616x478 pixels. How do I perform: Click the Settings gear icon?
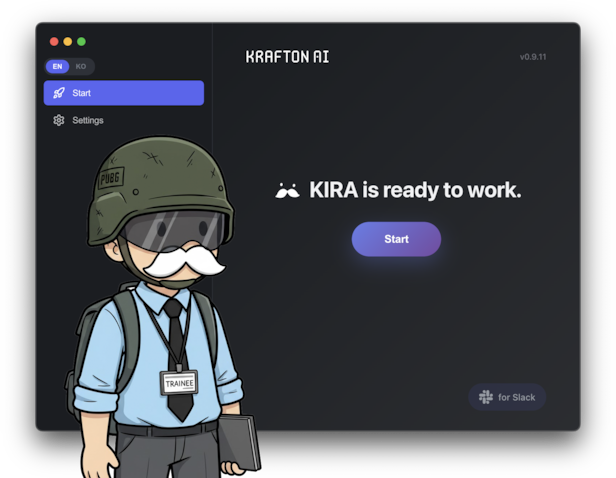click(59, 120)
